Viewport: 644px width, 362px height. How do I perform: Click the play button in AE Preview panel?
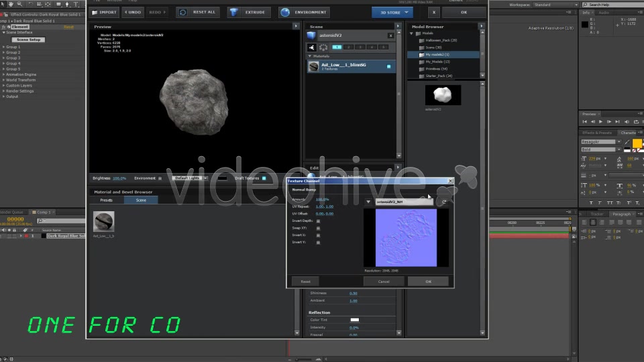click(x=600, y=122)
